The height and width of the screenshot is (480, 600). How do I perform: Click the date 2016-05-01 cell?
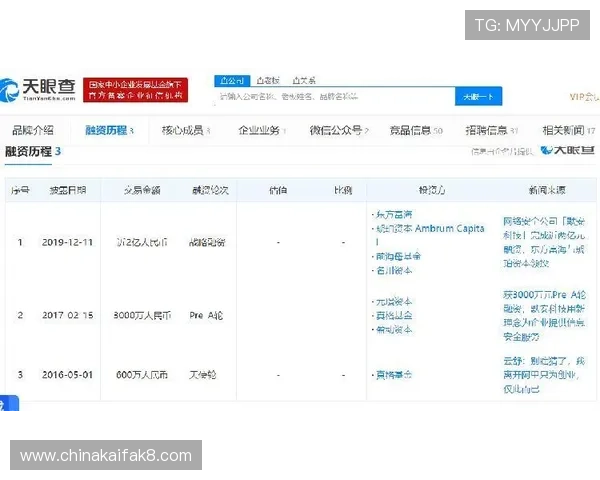[67, 375]
